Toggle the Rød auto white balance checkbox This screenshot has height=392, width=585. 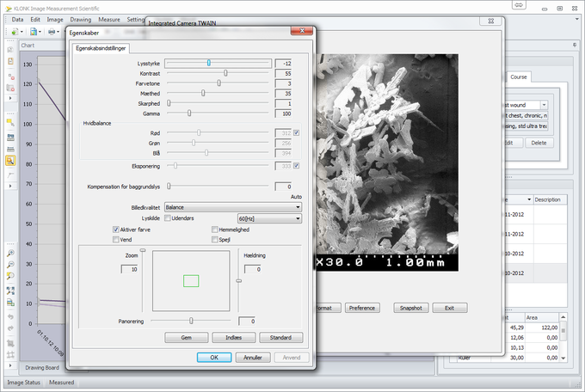coord(296,132)
